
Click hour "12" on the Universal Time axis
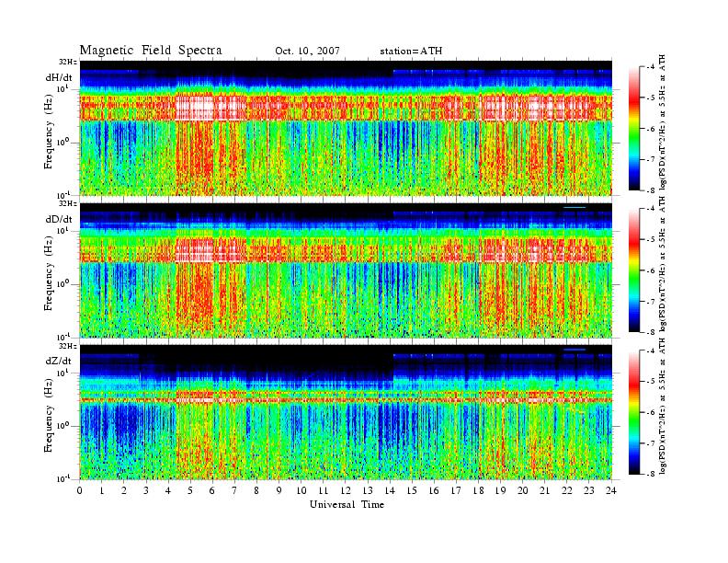coord(346,490)
